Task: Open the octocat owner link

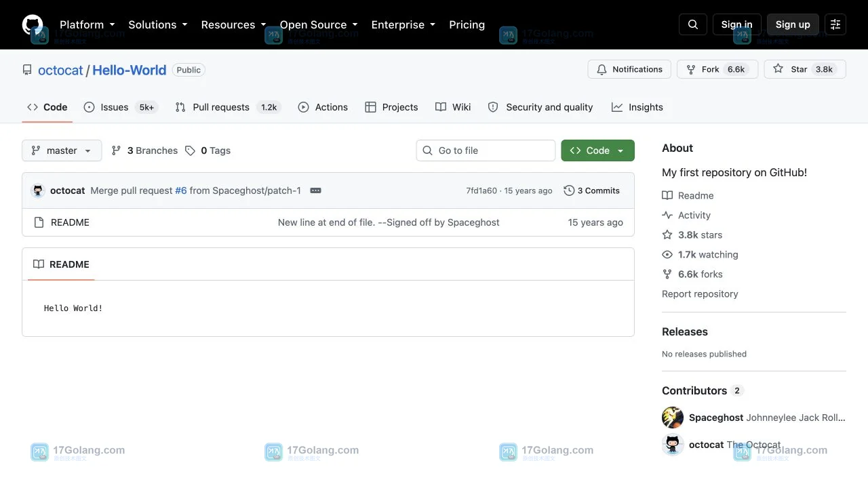Action: click(x=60, y=70)
